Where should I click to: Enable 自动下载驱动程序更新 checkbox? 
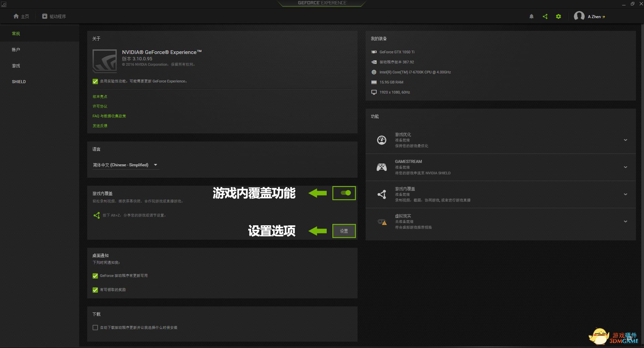[95, 328]
